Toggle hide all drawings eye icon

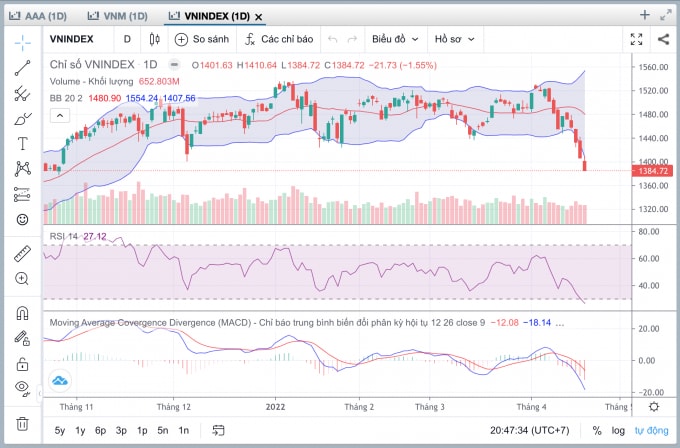pyautogui.click(x=23, y=388)
